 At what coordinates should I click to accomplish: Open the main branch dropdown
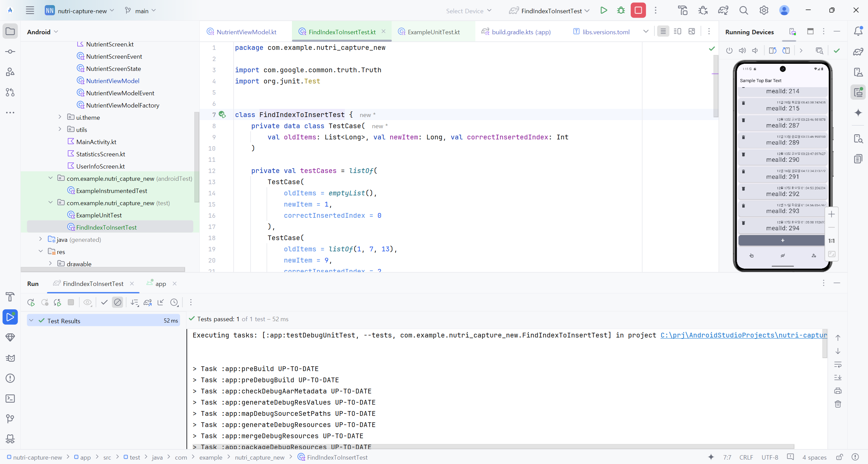click(x=141, y=11)
